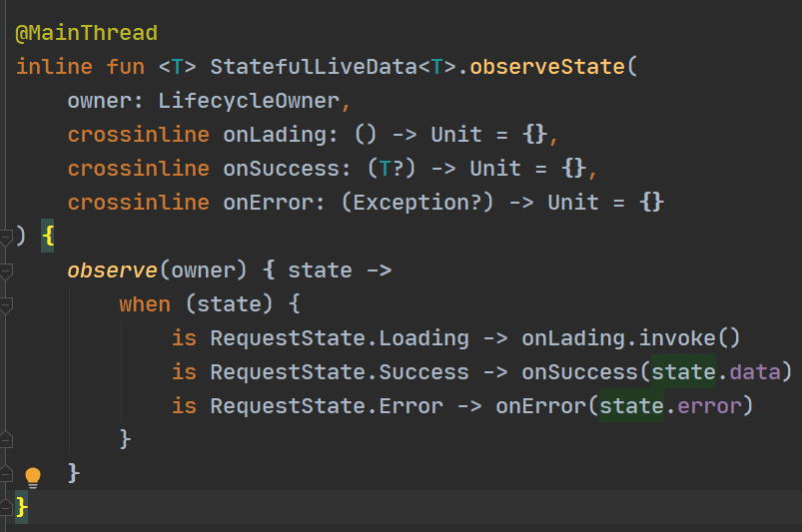Click the LifecycleOwner type name
802x532 pixels.
point(249,101)
